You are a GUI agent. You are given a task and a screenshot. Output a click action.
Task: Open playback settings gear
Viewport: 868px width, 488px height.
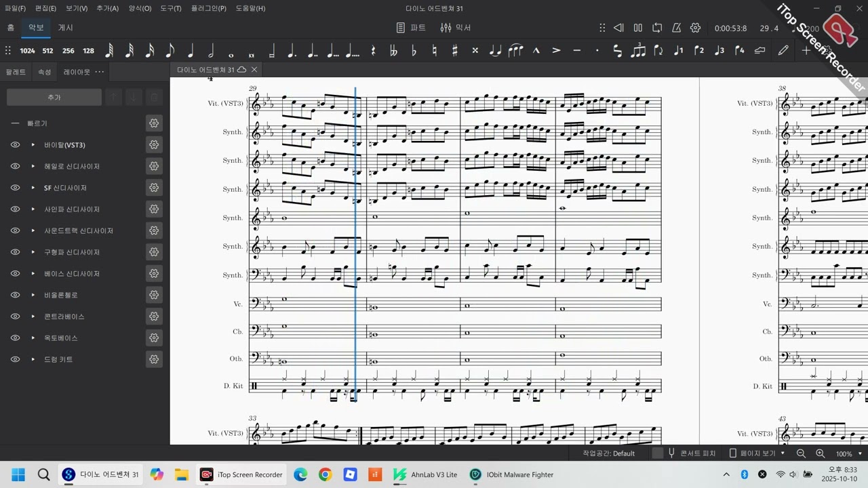pos(695,28)
